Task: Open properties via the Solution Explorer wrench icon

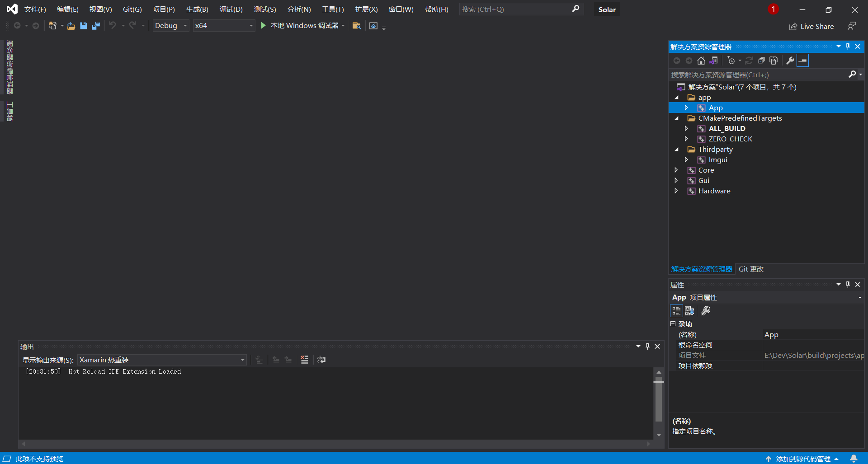Action: coord(790,61)
